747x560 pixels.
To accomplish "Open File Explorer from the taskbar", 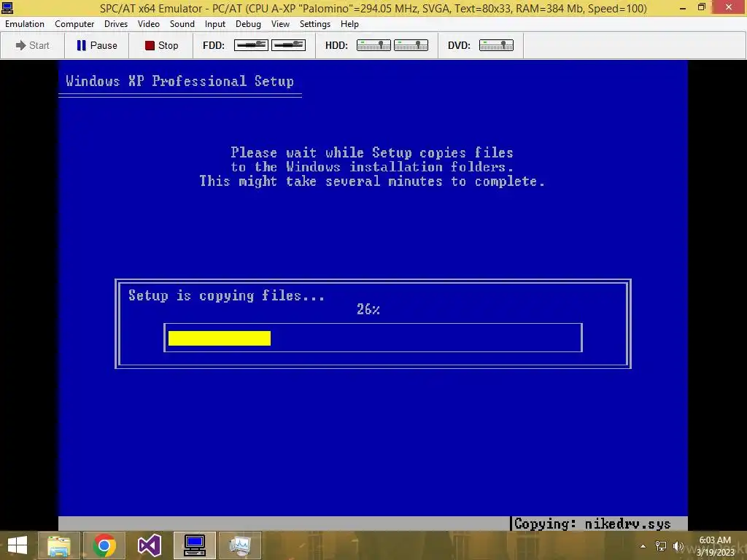I will click(58, 545).
